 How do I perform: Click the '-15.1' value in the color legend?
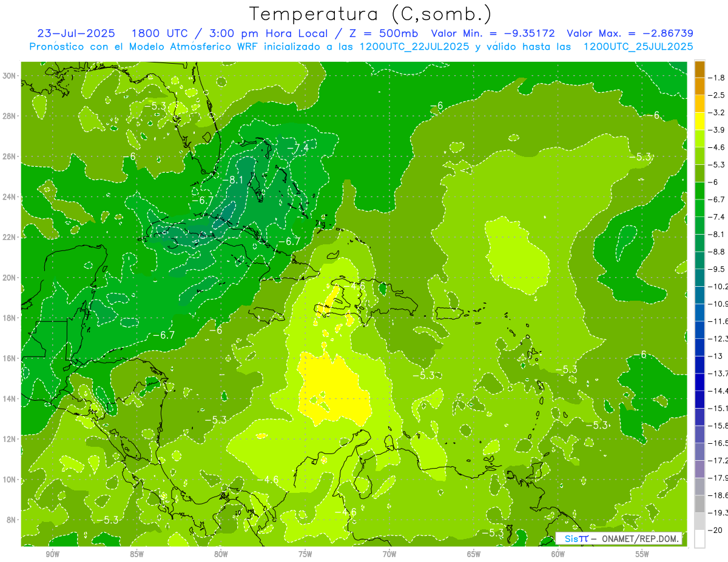click(718, 408)
